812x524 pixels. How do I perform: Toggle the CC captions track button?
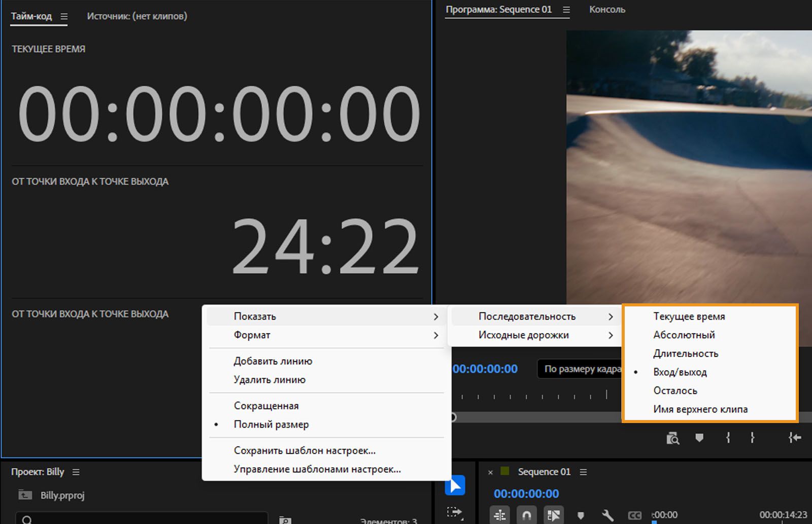tap(634, 515)
